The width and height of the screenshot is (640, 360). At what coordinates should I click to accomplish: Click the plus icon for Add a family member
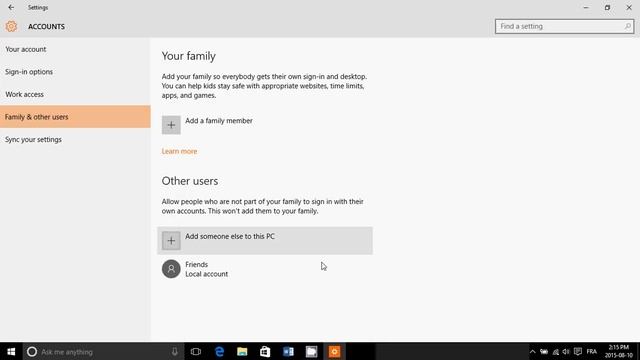(171, 125)
